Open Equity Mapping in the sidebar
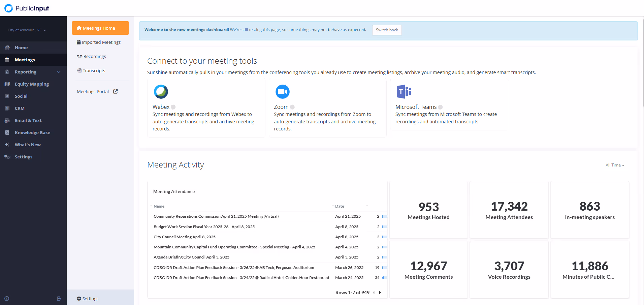The height and width of the screenshot is (305, 644). [x=32, y=84]
